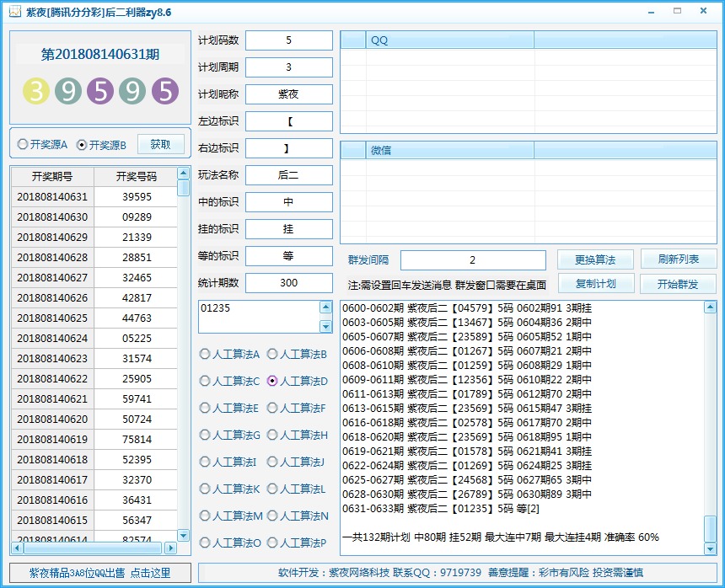Click the down arrow of the draw list scrollbar
Image resolution: width=725 pixels, height=588 pixels.
[184, 534]
